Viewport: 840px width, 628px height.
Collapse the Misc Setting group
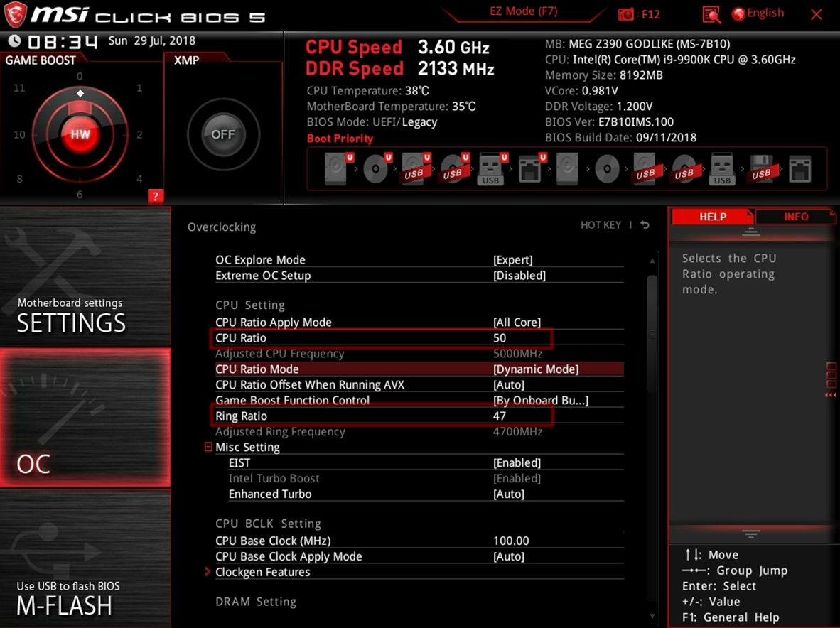pyautogui.click(x=208, y=447)
